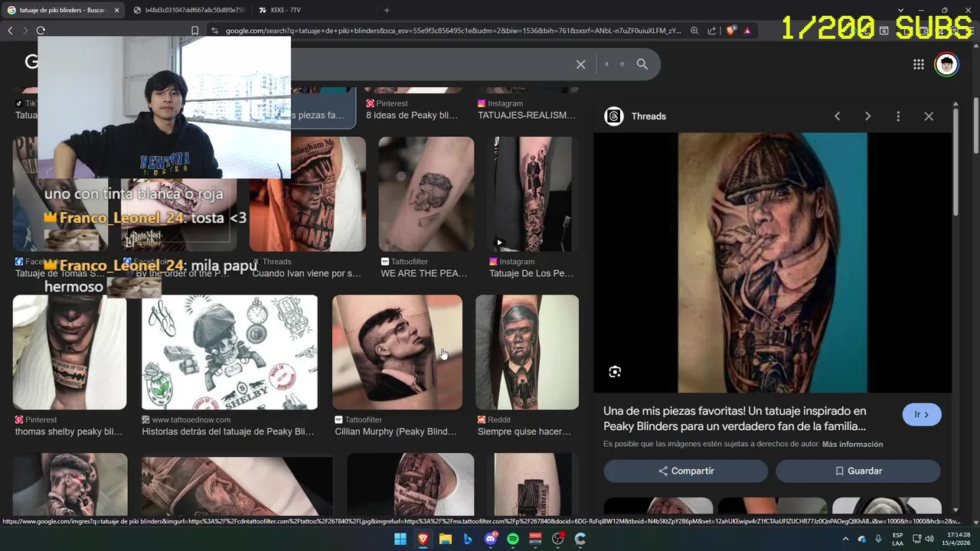
Task: Run search with the magnifier icon
Action: (x=642, y=64)
